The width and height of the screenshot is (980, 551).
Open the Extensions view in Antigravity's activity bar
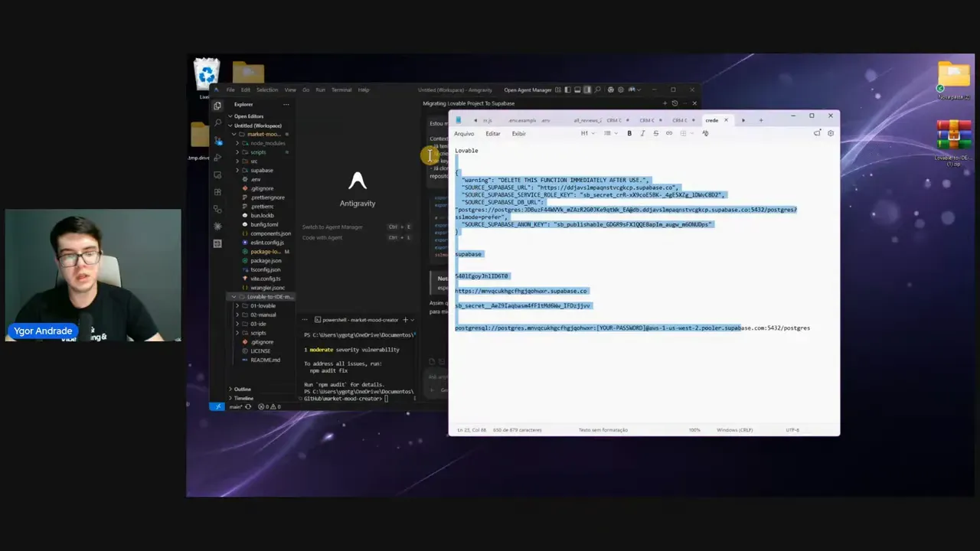click(x=218, y=192)
